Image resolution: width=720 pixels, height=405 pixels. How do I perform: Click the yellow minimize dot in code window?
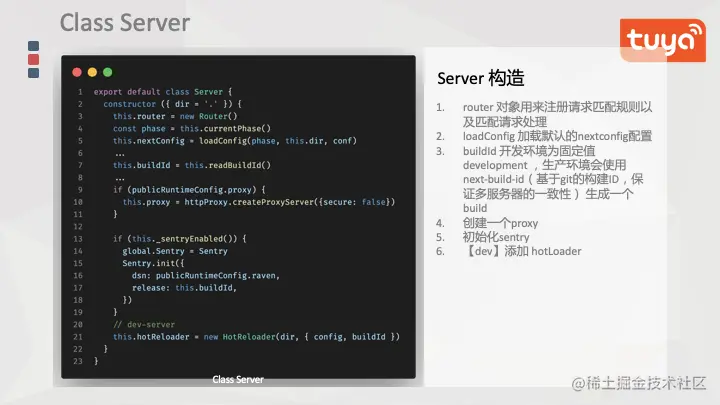[92, 72]
